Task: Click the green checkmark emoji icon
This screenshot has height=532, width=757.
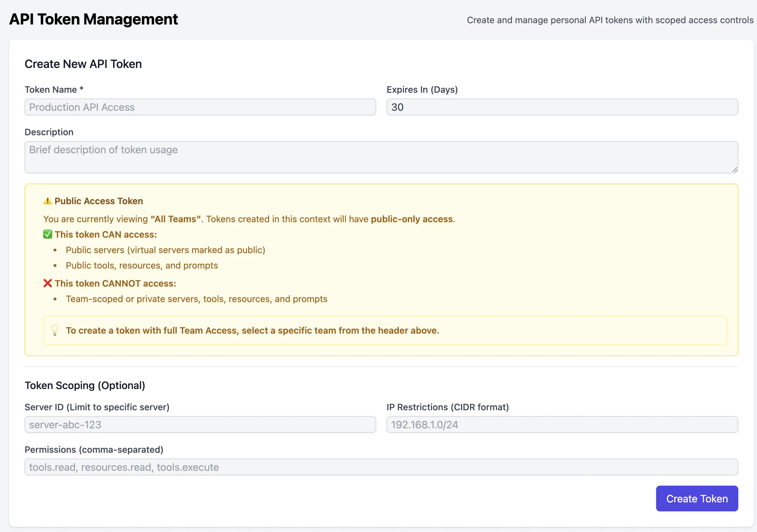Action: tap(47, 234)
